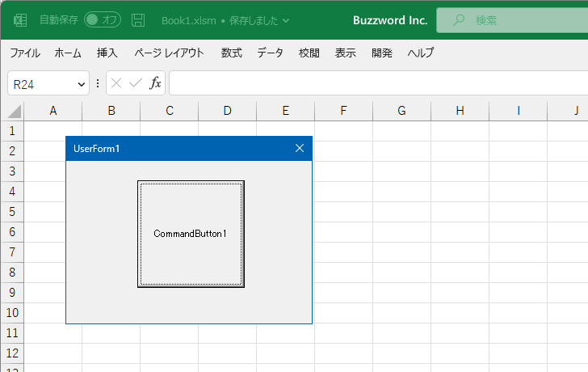Select row 11 header
The image size is (588, 372).
coord(12,333)
